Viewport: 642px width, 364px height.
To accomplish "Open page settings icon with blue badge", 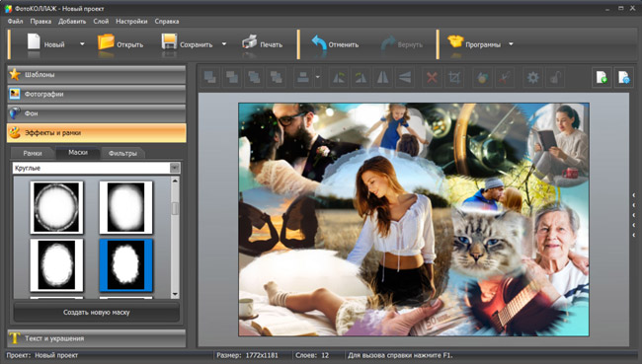I will (x=624, y=77).
